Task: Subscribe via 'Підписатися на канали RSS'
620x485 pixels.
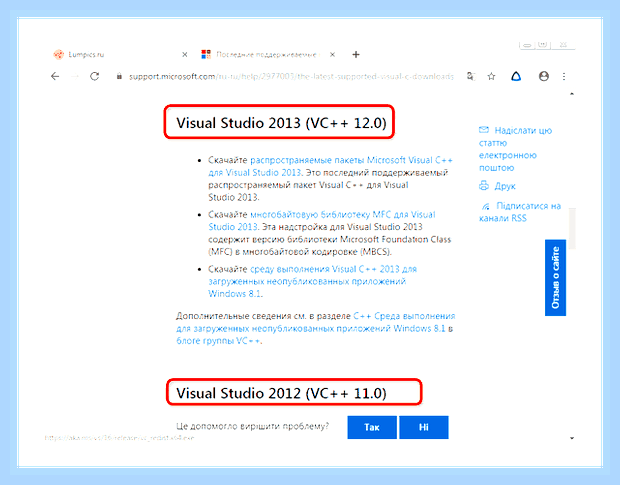Action: (520, 212)
